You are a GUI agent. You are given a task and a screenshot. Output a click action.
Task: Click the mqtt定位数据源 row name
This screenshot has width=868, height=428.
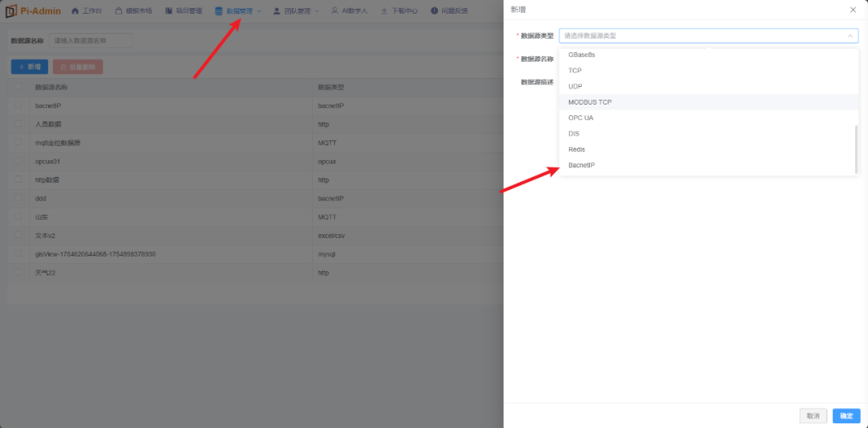[x=58, y=142]
